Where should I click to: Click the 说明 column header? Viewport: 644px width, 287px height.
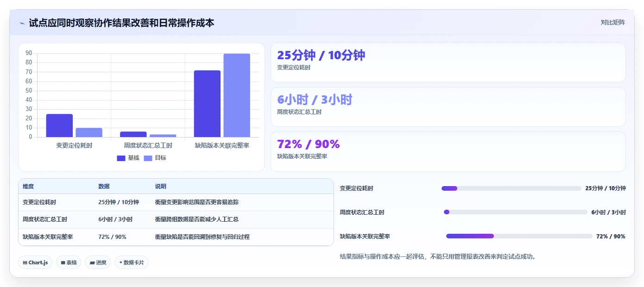tap(160, 187)
